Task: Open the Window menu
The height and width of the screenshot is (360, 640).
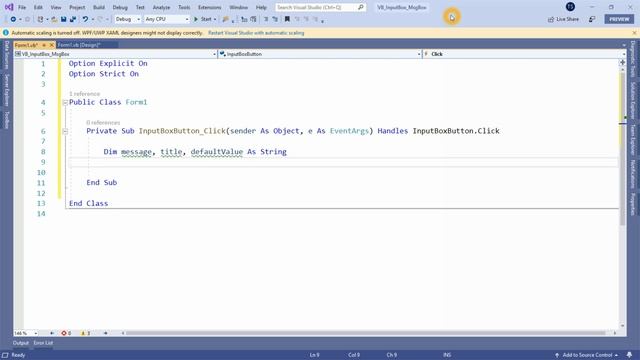Action: click(238, 7)
